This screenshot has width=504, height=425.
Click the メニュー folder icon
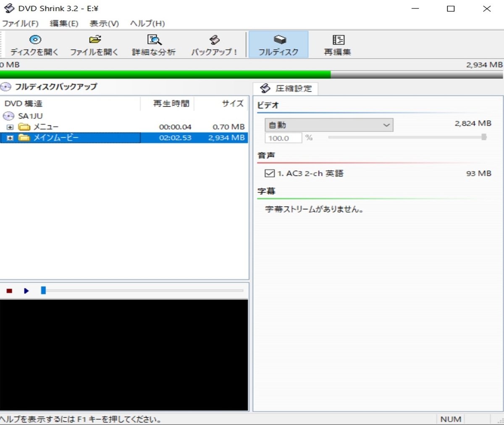coord(24,127)
